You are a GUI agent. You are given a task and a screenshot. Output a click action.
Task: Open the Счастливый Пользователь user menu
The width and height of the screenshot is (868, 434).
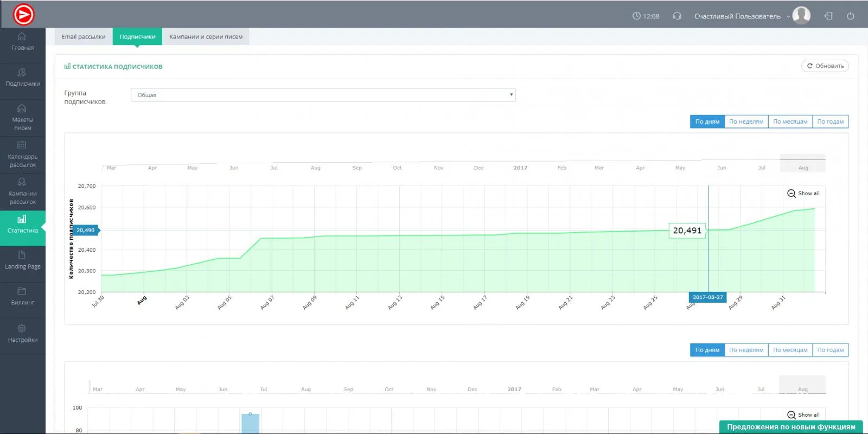pyautogui.click(x=741, y=16)
